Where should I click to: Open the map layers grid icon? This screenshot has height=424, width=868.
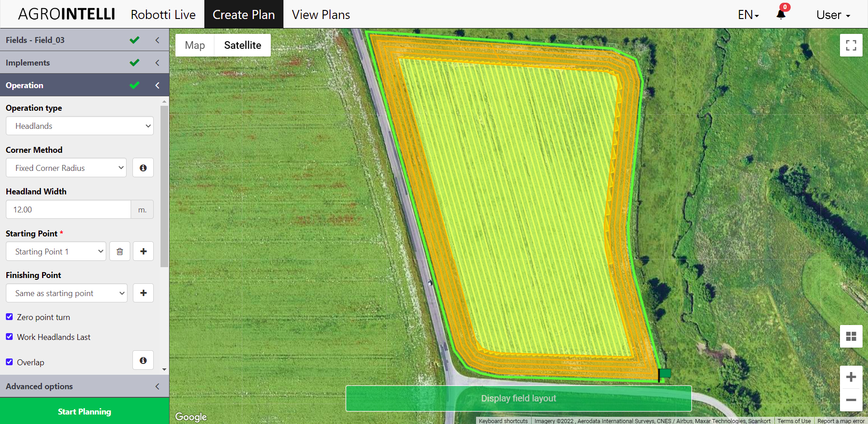851,336
